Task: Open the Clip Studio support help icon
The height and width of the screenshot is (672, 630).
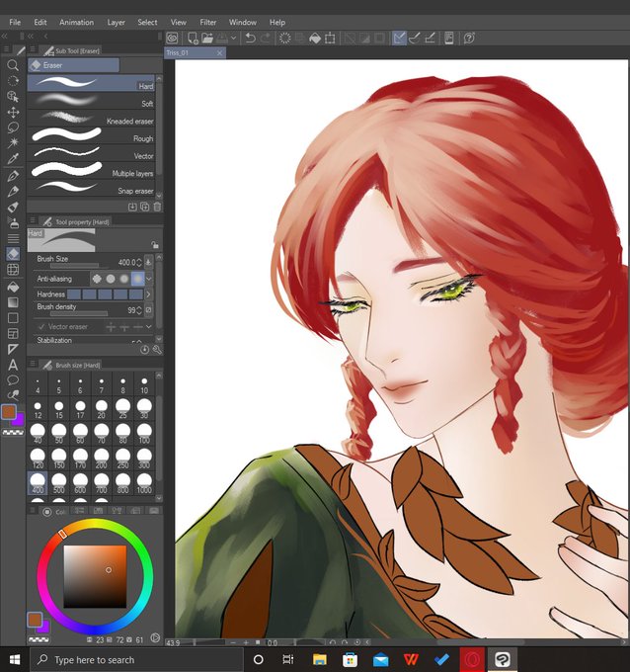Action: (469, 39)
